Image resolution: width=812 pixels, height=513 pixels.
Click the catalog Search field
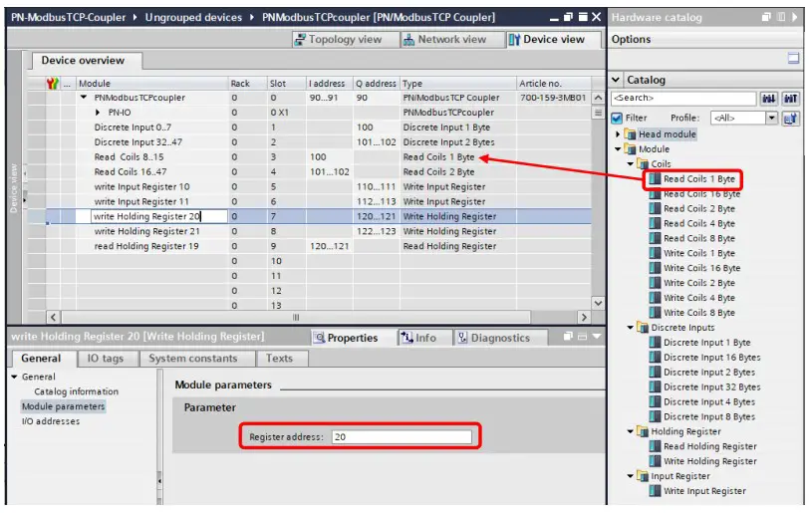(x=683, y=98)
